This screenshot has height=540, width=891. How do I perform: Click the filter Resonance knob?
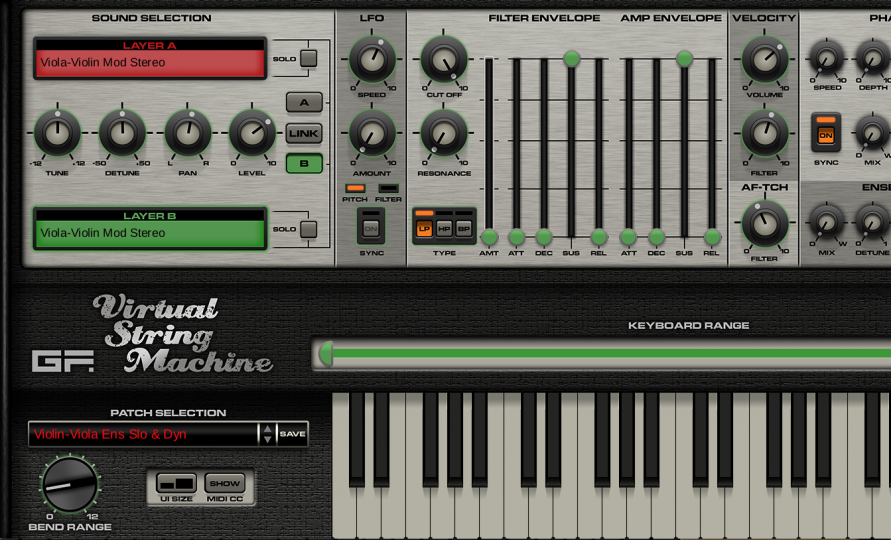(x=444, y=132)
